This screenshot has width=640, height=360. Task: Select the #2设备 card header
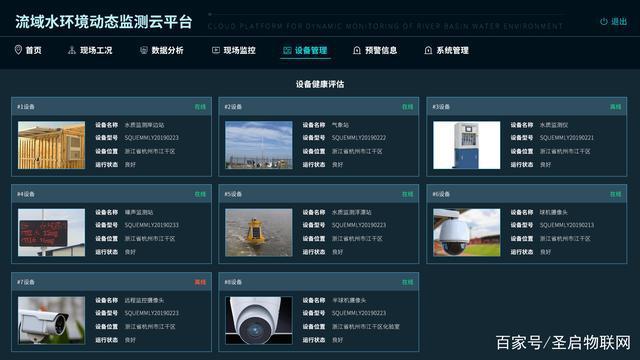(319, 107)
